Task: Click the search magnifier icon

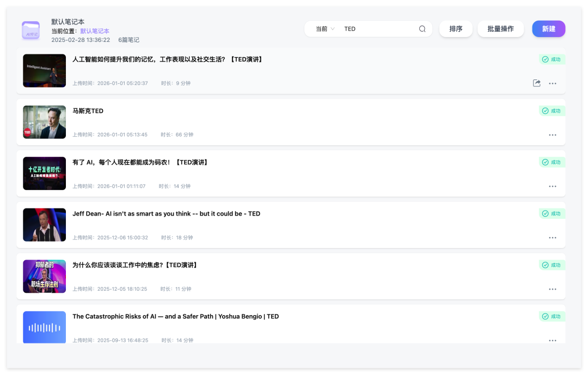Action: (422, 29)
